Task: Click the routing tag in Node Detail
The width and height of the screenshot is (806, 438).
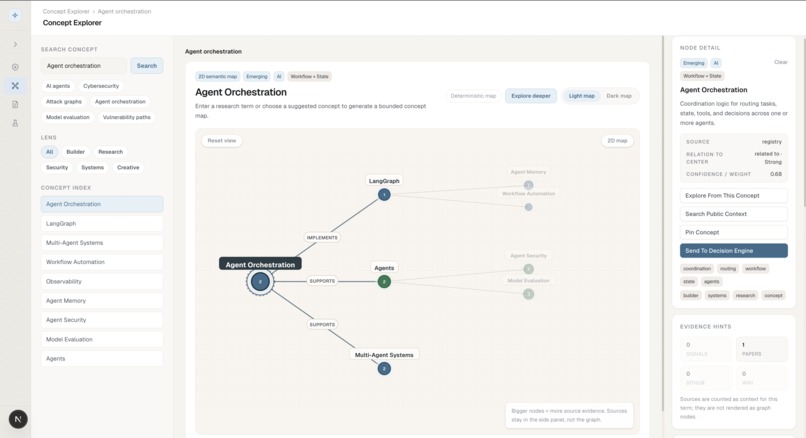Action: [x=728, y=268]
